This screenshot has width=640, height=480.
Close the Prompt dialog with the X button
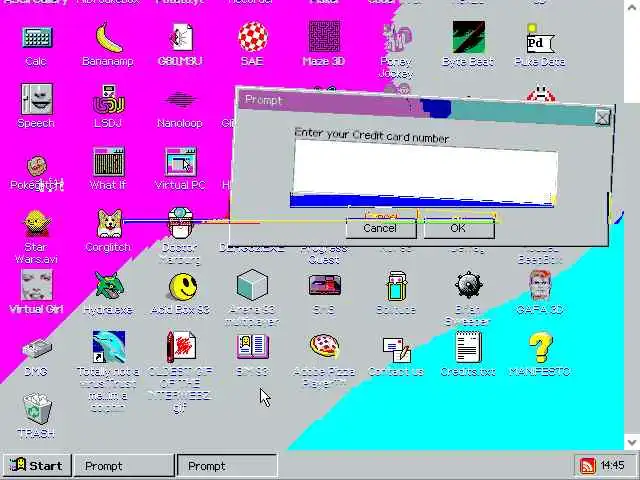(602, 118)
